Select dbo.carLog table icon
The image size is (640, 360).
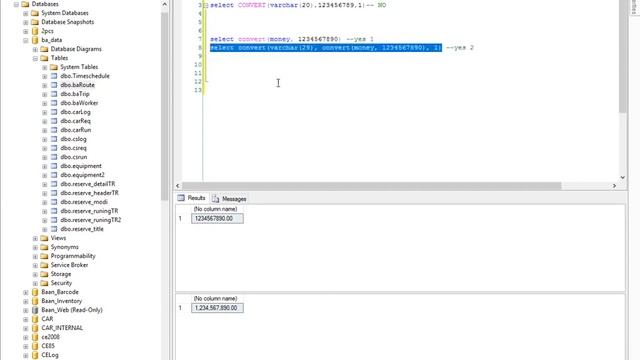[x=54, y=112]
